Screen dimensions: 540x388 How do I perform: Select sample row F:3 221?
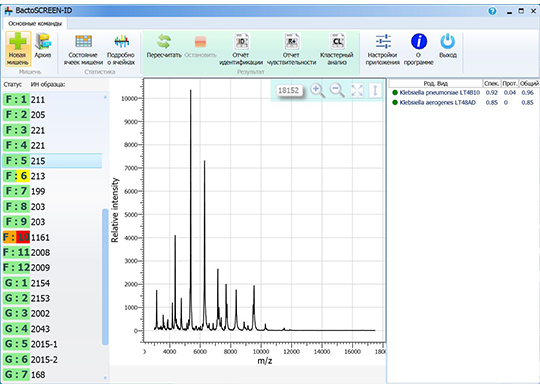(52, 130)
